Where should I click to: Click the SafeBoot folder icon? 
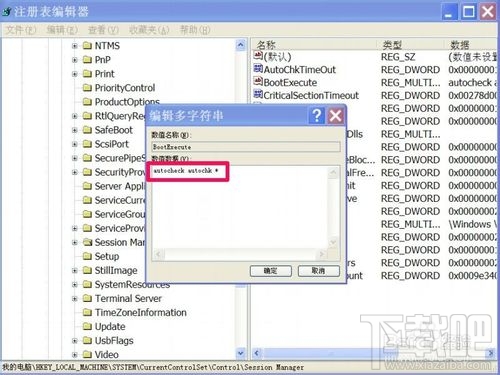tap(87, 130)
